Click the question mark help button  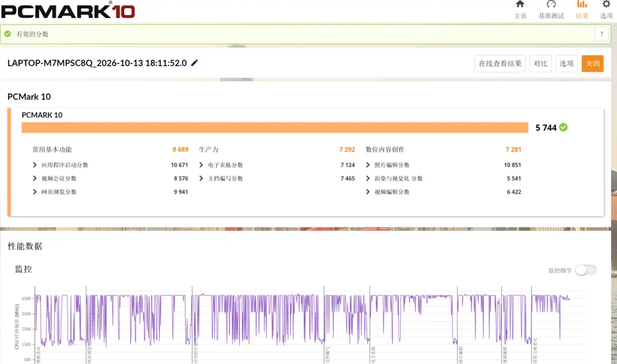(x=601, y=34)
